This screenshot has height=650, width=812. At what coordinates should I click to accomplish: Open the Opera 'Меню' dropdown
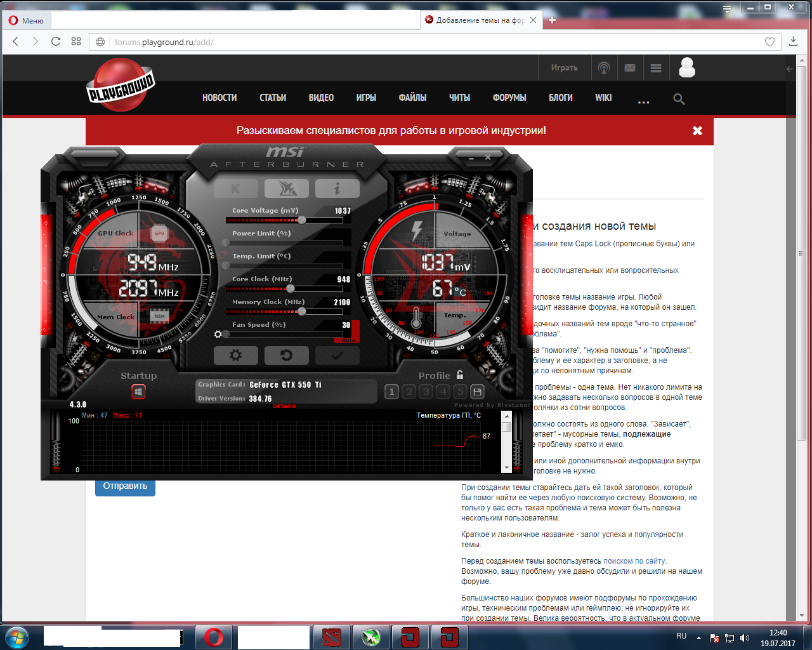[27, 20]
